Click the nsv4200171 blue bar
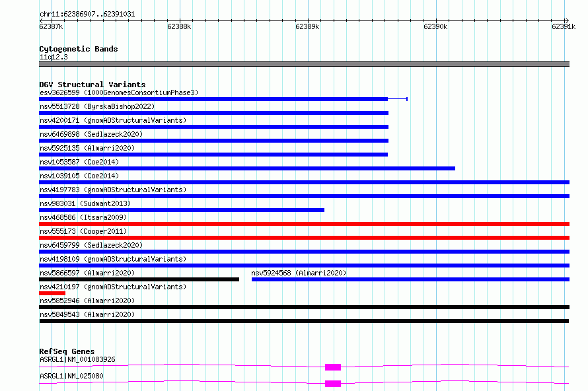The image size is (588, 391). pos(214,127)
